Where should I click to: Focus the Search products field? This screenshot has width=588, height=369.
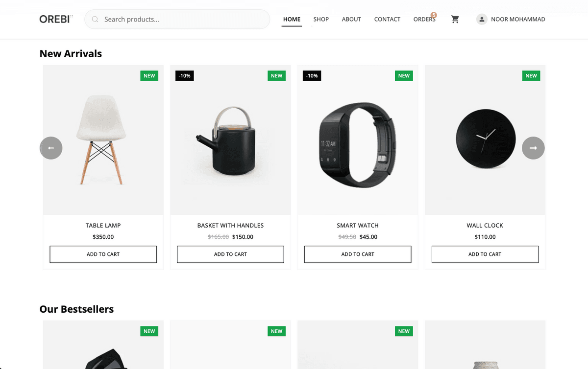177,19
